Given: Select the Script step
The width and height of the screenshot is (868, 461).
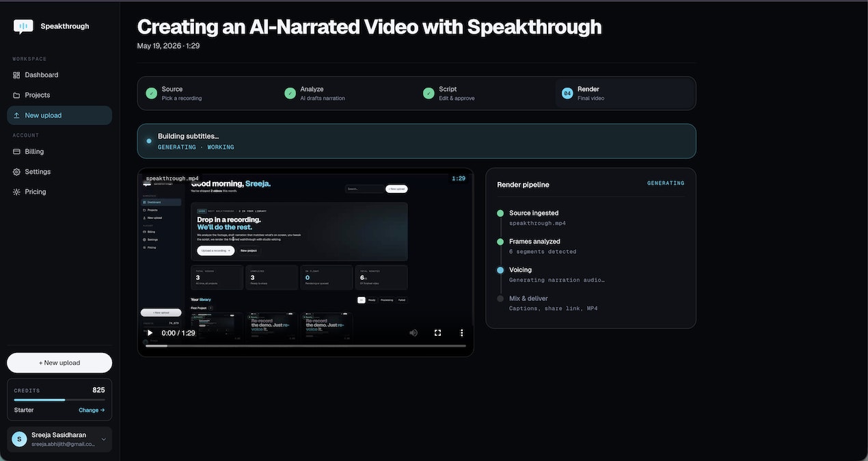Looking at the screenshot, I should click(x=485, y=93).
